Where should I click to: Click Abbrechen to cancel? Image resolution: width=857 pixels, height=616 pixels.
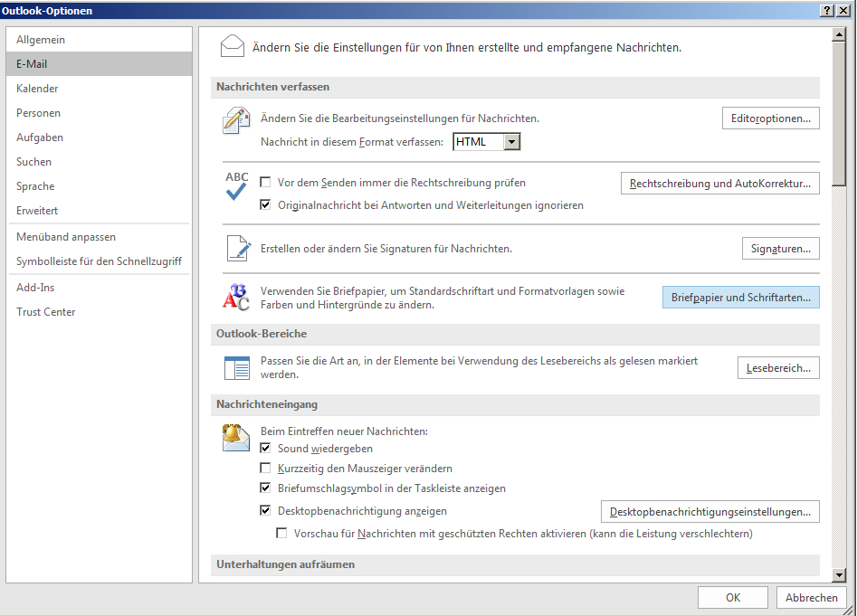click(812, 597)
